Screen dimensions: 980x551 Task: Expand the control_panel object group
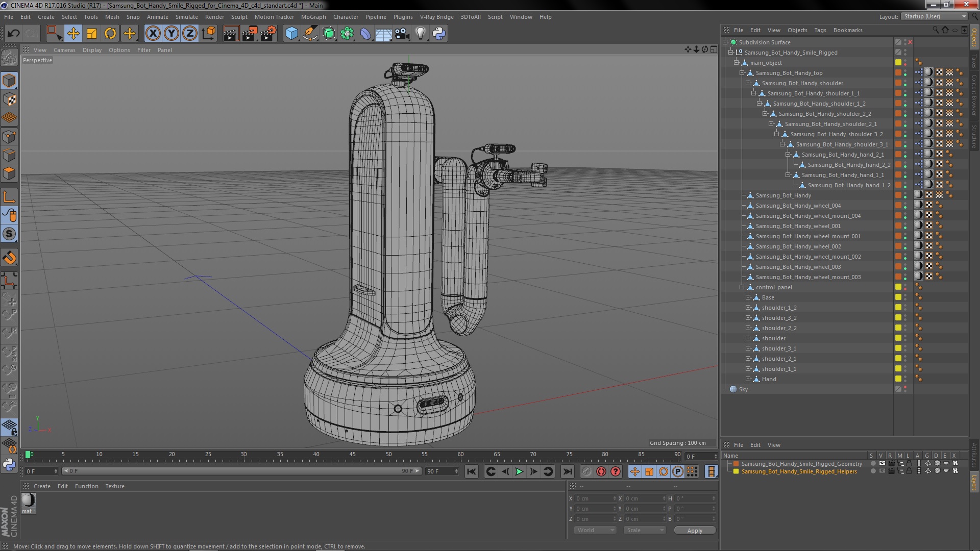[x=742, y=287]
